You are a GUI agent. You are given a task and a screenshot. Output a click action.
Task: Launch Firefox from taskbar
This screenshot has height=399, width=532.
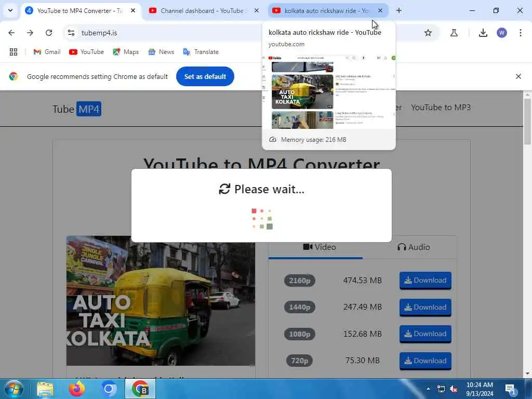coord(77,389)
